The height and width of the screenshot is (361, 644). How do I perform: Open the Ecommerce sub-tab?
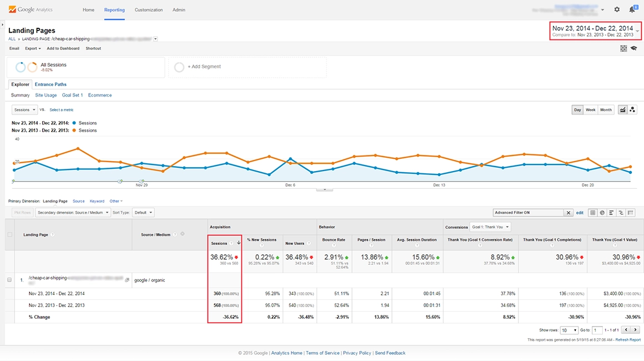[x=100, y=96]
